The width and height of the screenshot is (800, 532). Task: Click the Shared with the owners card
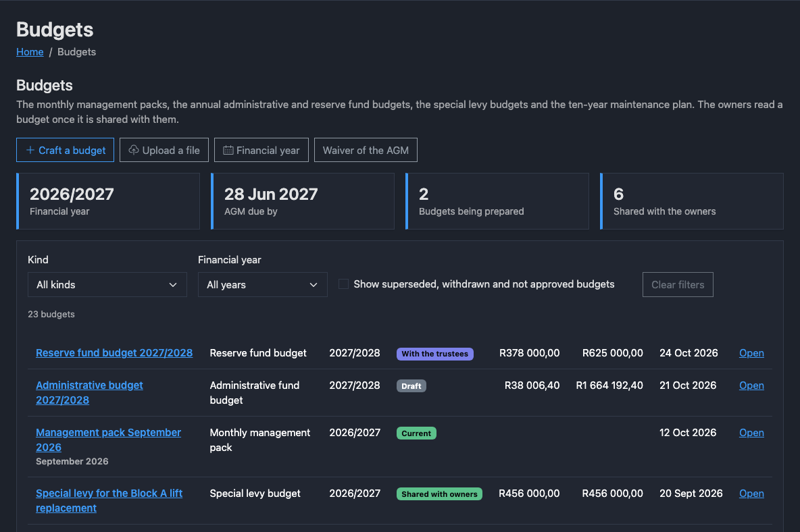(x=692, y=201)
